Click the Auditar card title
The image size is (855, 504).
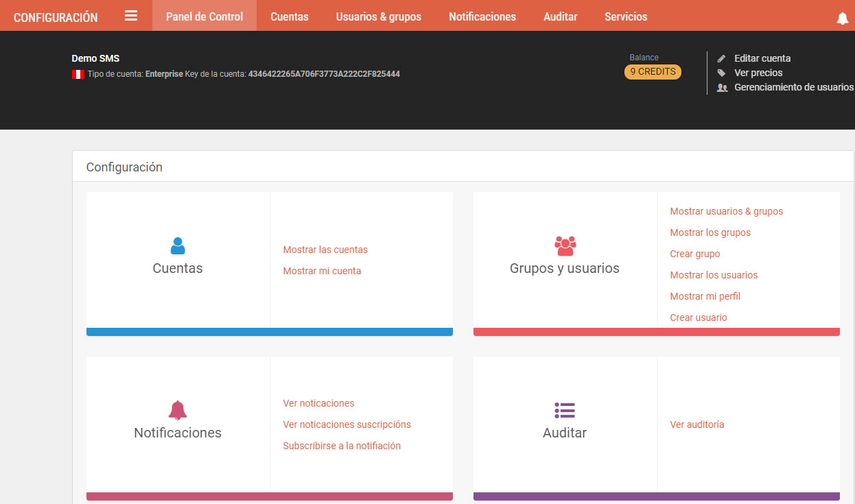click(x=565, y=433)
